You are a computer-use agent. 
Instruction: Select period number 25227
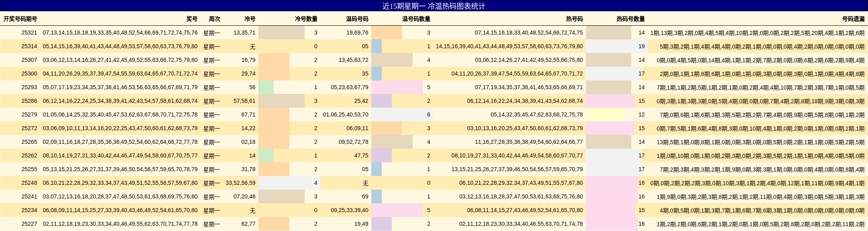point(29,224)
